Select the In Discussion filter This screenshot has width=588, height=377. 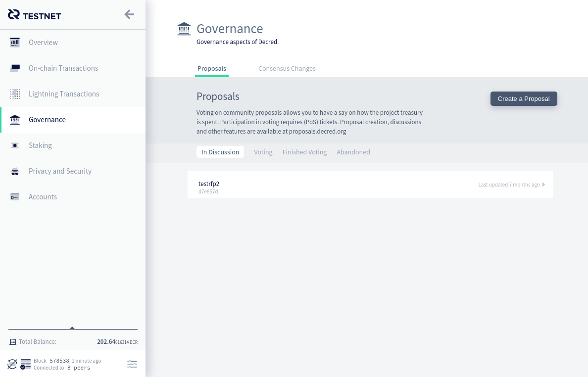click(220, 152)
